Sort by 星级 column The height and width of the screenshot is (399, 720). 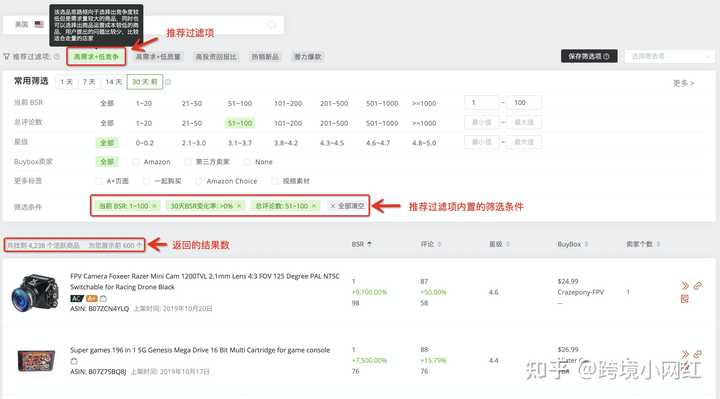(508, 244)
